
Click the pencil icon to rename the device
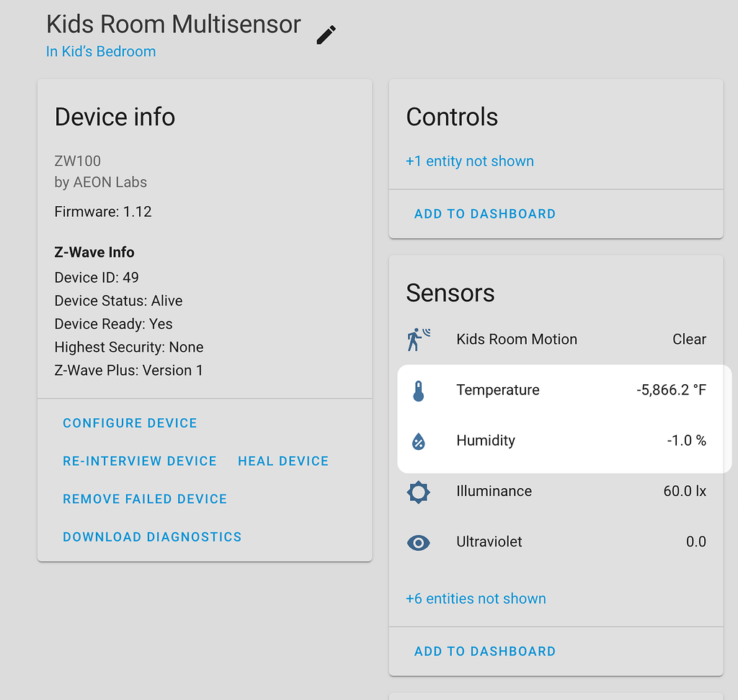[x=325, y=33]
